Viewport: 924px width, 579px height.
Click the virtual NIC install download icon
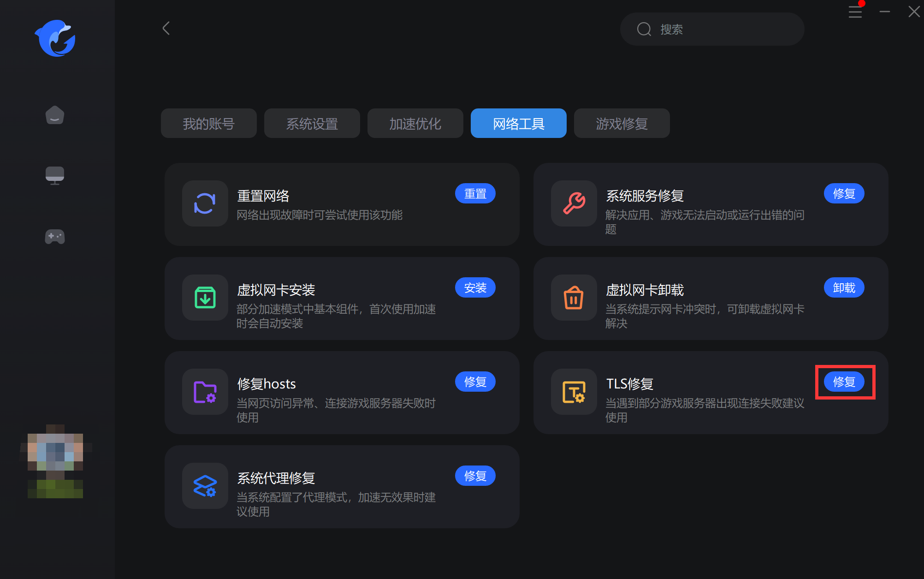pyautogui.click(x=205, y=298)
